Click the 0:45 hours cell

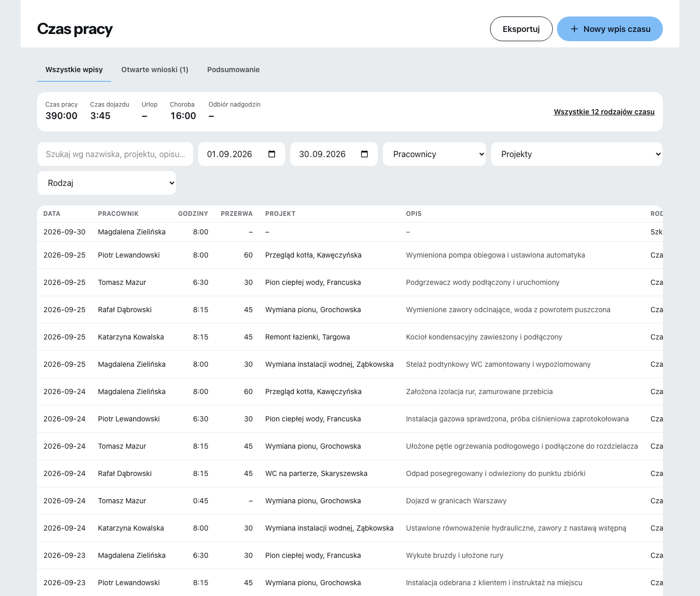point(201,501)
